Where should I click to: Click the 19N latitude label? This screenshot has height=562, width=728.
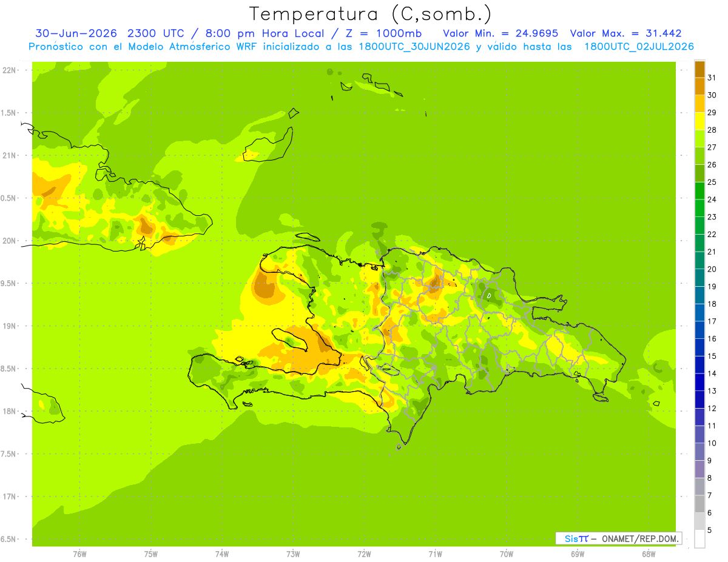[x=9, y=326]
